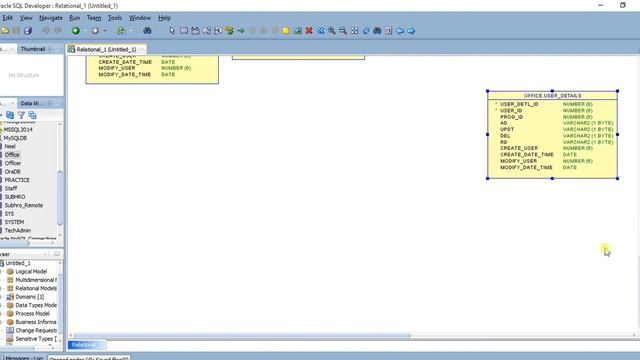Screen dimensions: 640x360
Task: Open the dropdown beside the green Back icon
Action: coord(85,31)
